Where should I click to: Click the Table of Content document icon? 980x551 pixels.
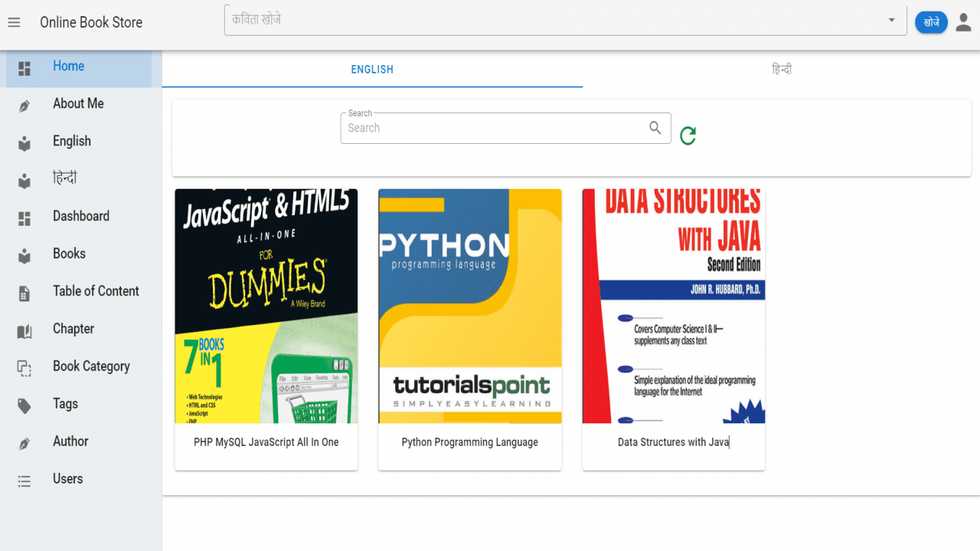pos(24,293)
